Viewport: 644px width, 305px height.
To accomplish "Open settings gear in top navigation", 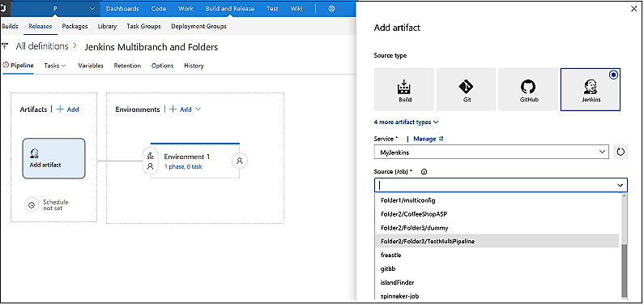I will [x=332, y=8].
